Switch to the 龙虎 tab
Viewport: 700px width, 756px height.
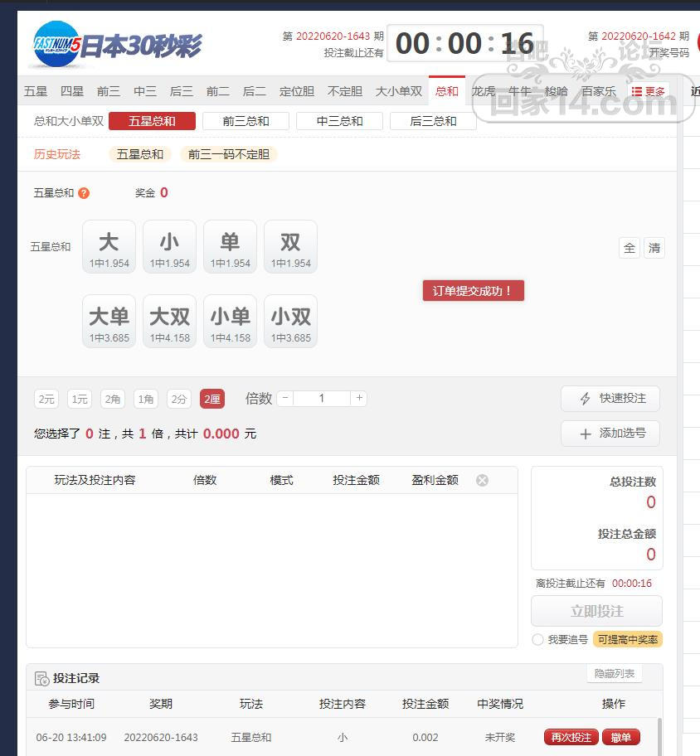click(x=484, y=91)
